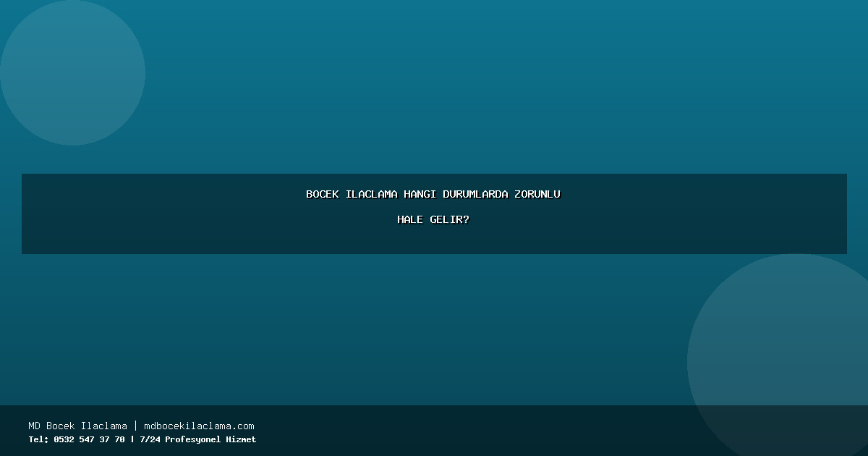The height and width of the screenshot is (456, 868).
Task: Click the 7/24 text in the footer
Action: [x=150, y=439]
